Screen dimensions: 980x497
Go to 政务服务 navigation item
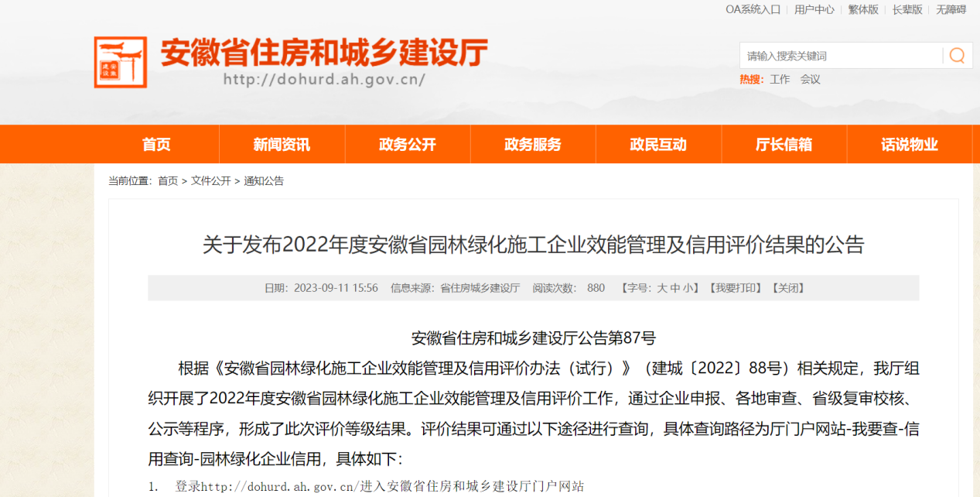pyautogui.click(x=533, y=144)
